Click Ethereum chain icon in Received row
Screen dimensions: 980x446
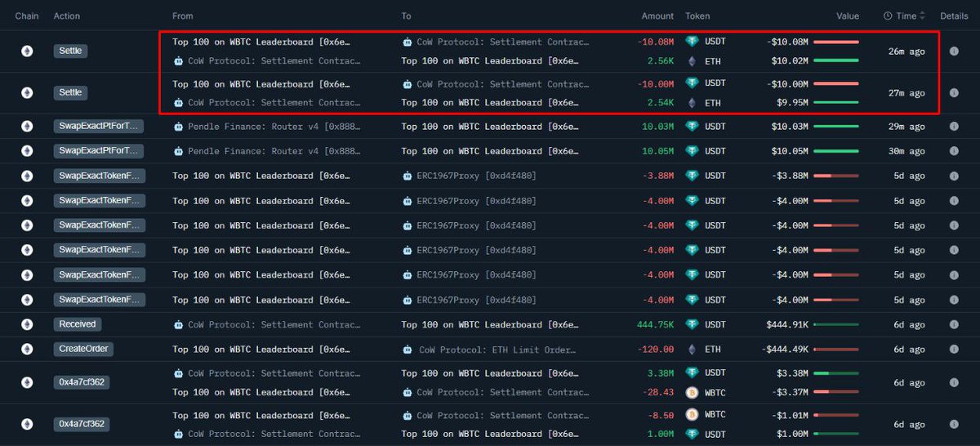(x=27, y=324)
